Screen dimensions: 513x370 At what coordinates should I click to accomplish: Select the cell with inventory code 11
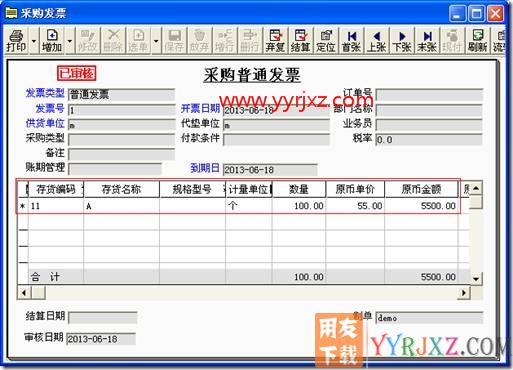pyautogui.click(x=56, y=206)
